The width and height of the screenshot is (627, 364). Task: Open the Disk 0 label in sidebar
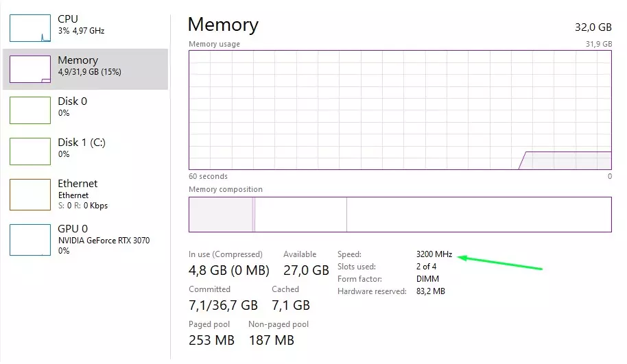point(72,101)
